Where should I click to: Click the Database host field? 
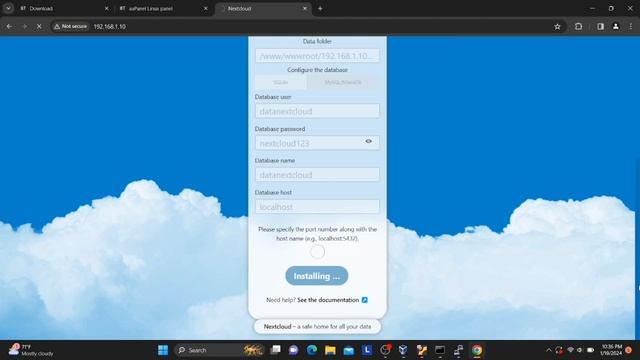(x=317, y=207)
